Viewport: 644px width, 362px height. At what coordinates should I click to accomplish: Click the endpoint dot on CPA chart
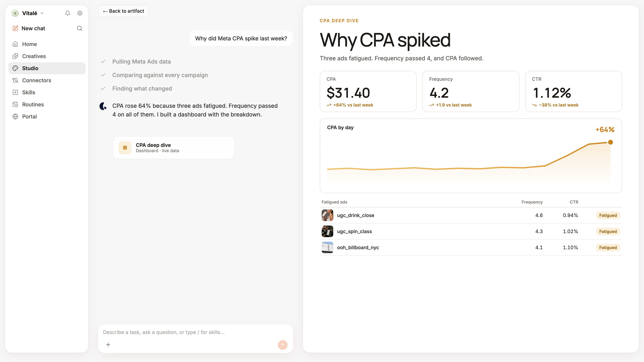[610, 142]
